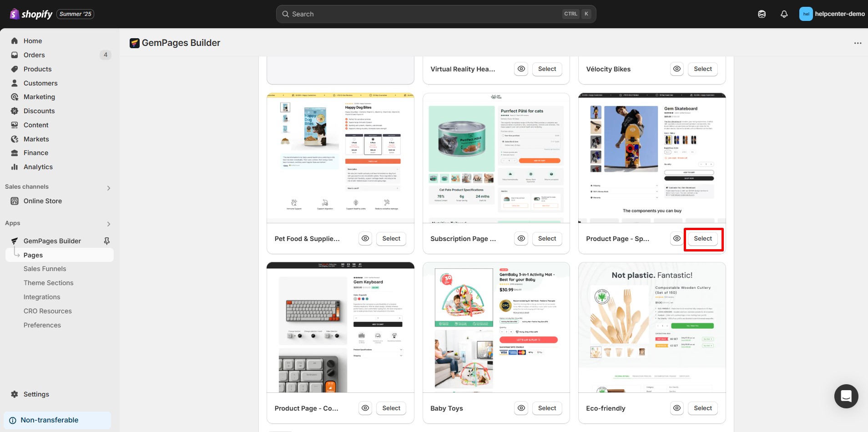This screenshot has width=868, height=432.
Task: Expand the Sales channels section
Action: click(x=108, y=187)
